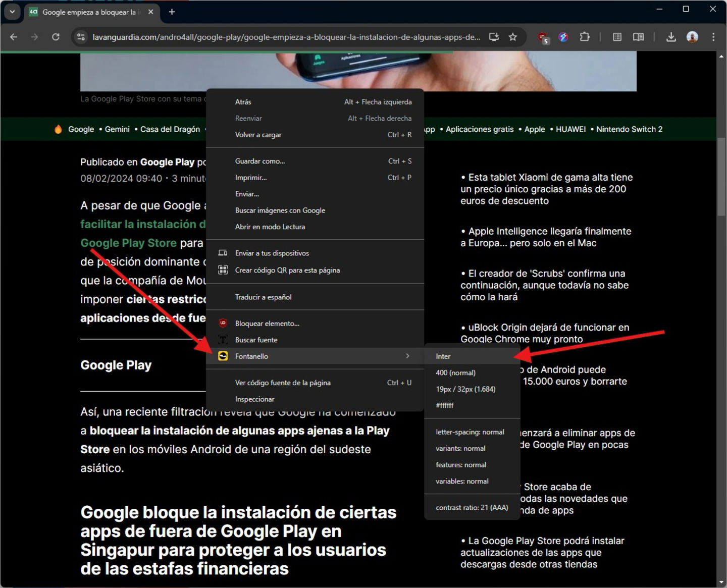The width and height of the screenshot is (727, 588).
Task: Select 'Volver a cargar' in context menu
Action: pos(315,135)
